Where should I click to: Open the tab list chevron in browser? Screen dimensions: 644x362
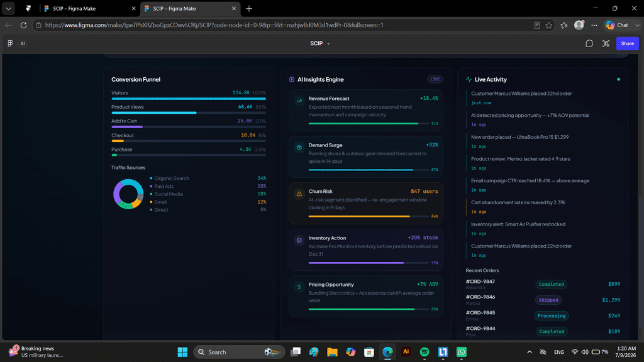[8, 8]
